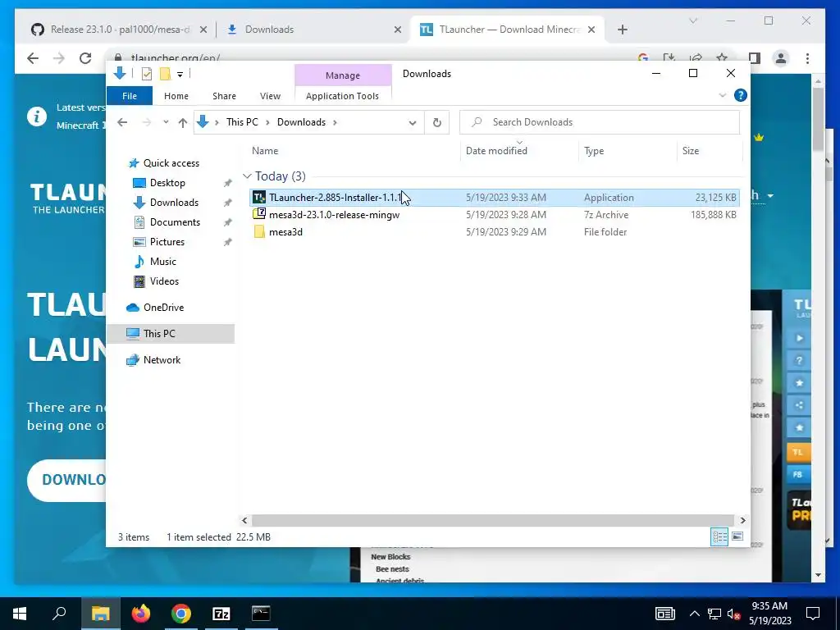Open 7-Zip from the taskbar

(x=221, y=614)
